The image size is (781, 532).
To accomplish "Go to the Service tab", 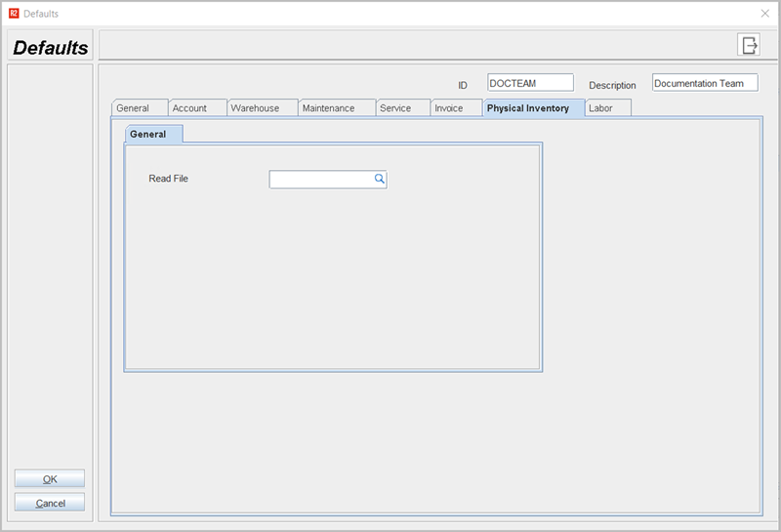I will [402, 108].
